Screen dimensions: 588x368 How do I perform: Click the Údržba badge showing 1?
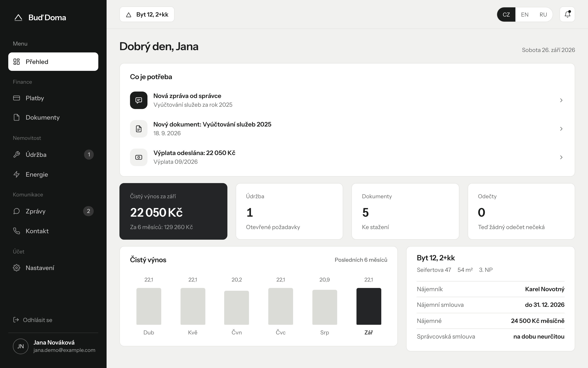(x=89, y=154)
